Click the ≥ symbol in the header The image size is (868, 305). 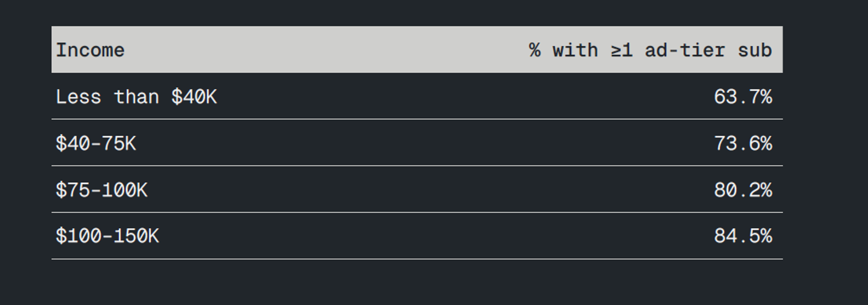pos(616,50)
